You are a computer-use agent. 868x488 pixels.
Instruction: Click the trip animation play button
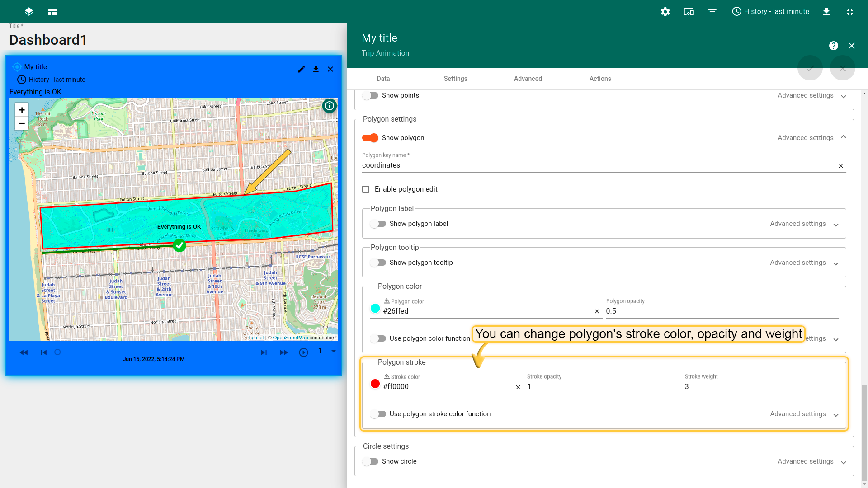click(x=303, y=352)
